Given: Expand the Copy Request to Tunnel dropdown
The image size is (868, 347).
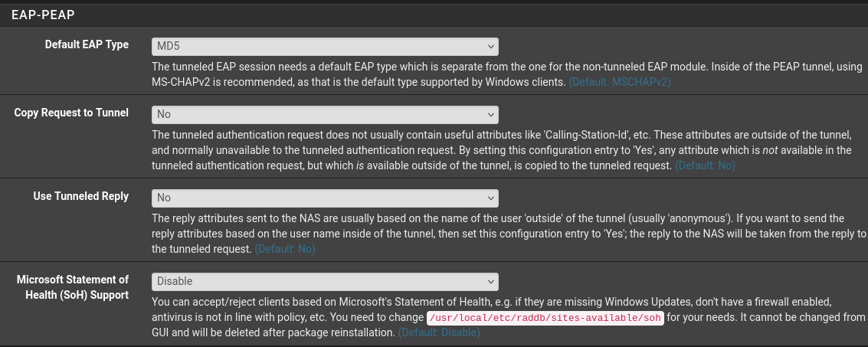Looking at the screenshot, I should (325, 114).
